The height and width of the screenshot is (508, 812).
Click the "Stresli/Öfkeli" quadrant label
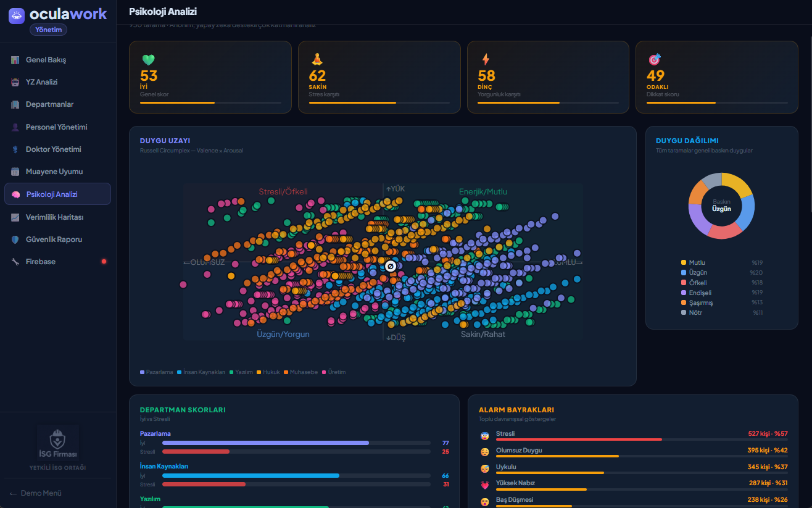click(x=283, y=191)
